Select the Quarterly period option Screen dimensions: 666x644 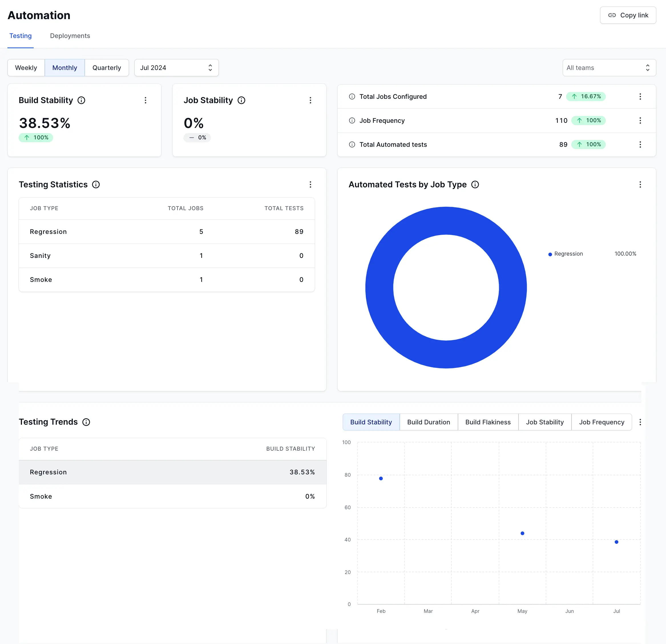[107, 68]
